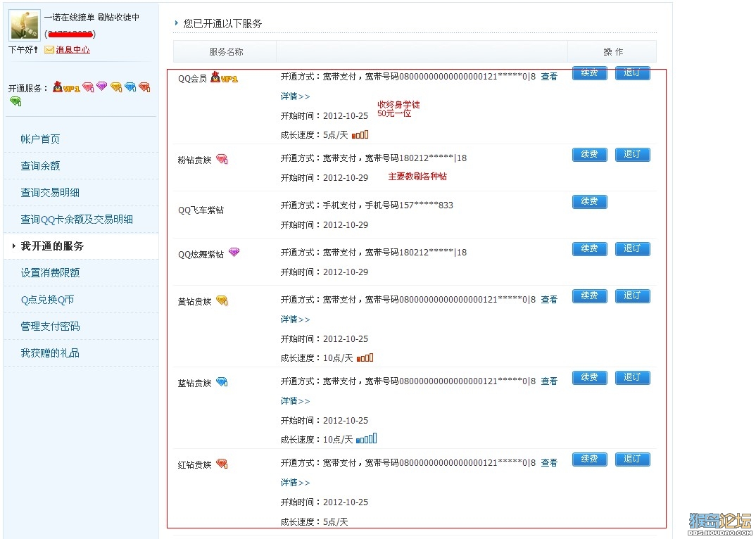Image resolution: width=756 pixels, height=539 pixels.
Task: Open 设置消费限额 in the sidebar
Action: click(50, 273)
